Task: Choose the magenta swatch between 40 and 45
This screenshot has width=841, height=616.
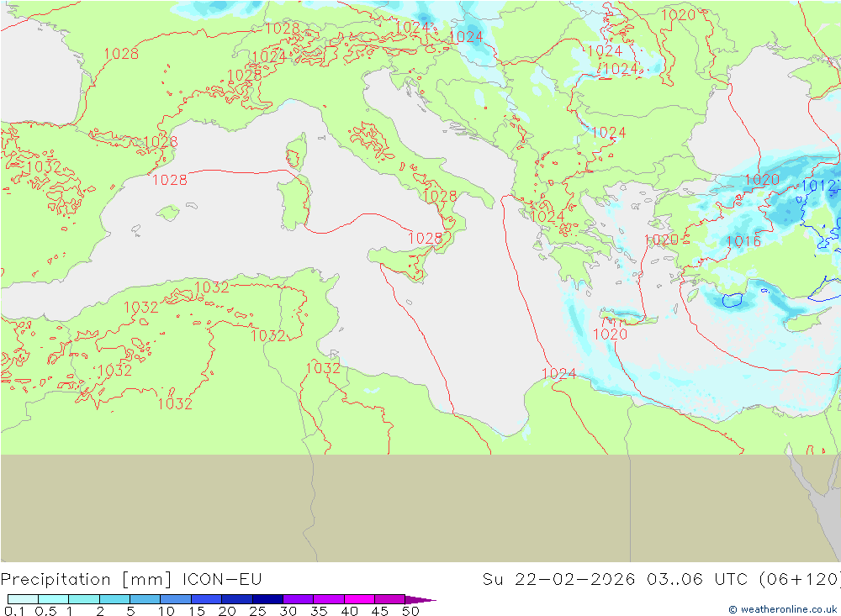Action: (x=359, y=599)
